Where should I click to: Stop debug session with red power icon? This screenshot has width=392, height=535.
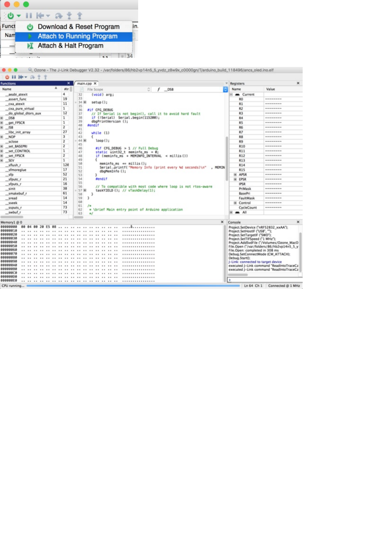(x=7, y=77)
